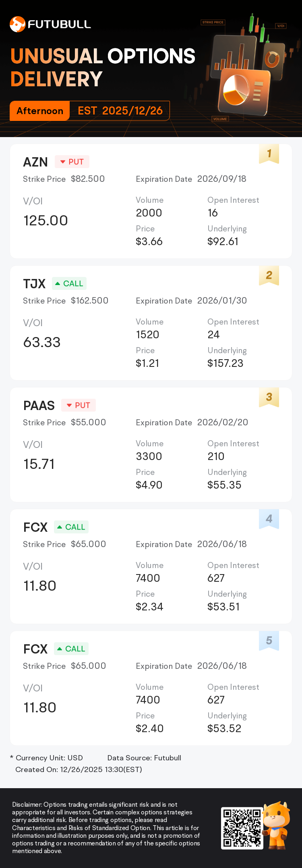Open the PAAS ticker name
Viewport: 302px width, 868px height.
[x=39, y=406]
